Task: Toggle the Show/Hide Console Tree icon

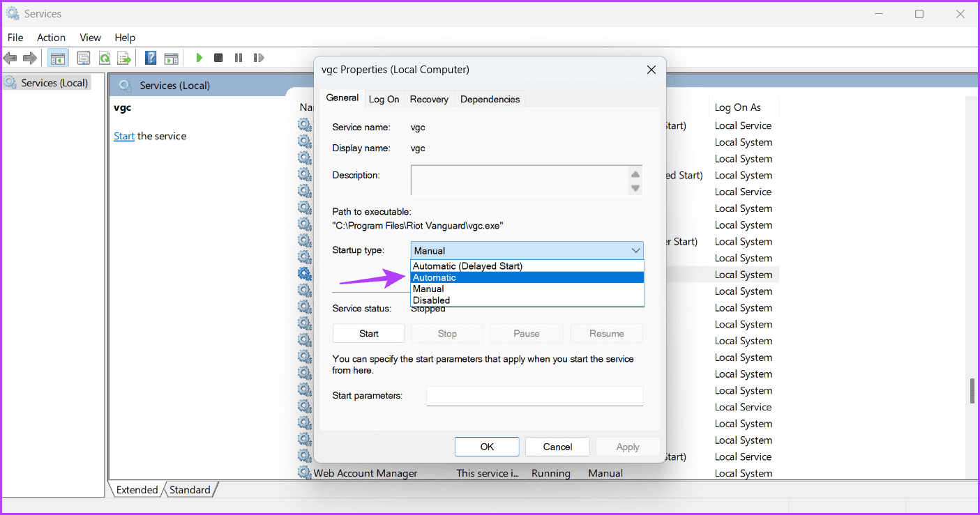Action: pos(58,58)
